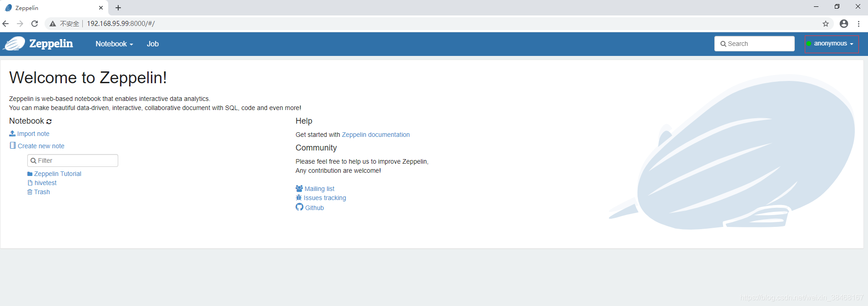The image size is (868, 306).
Task: Click the Import note upload icon
Action: pos(12,133)
